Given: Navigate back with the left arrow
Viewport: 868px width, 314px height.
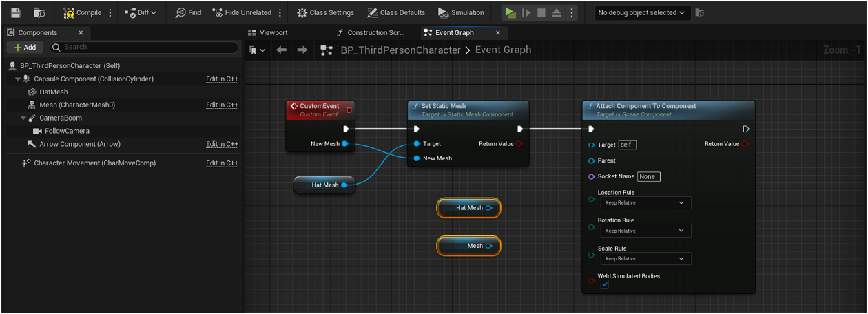Looking at the screenshot, I should tap(281, 50).
